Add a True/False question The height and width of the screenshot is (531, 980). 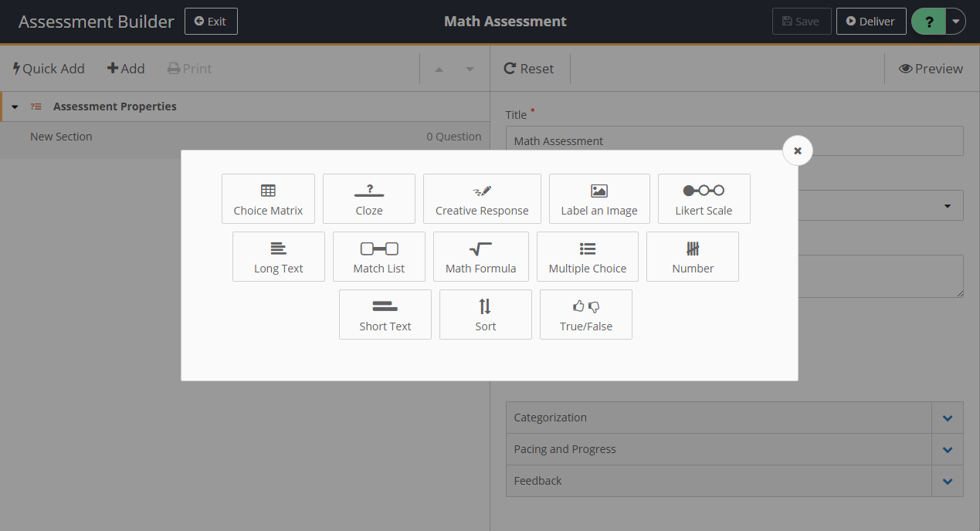click(x=586, y=315)
